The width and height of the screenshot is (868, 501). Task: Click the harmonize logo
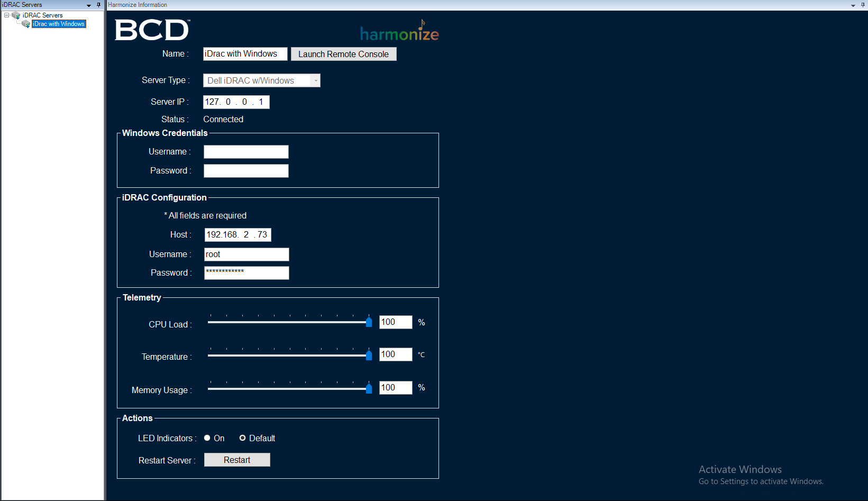(400, 31)
